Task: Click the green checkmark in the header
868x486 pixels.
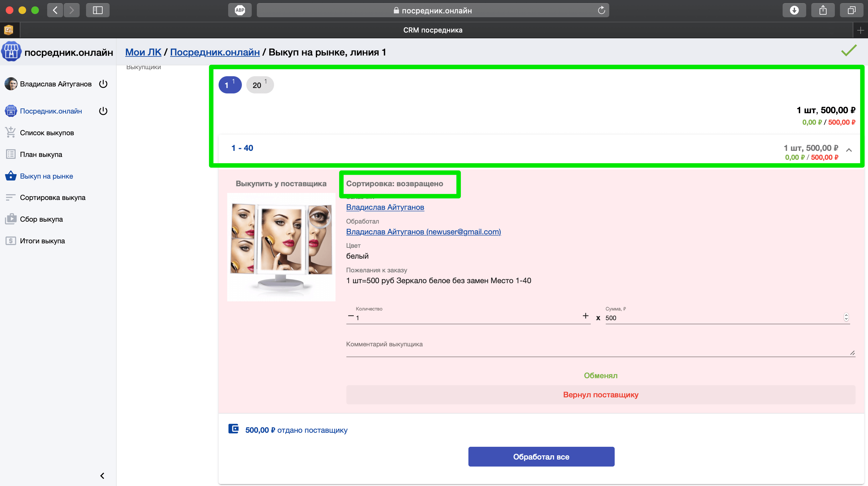Action: tap(849, 51)
